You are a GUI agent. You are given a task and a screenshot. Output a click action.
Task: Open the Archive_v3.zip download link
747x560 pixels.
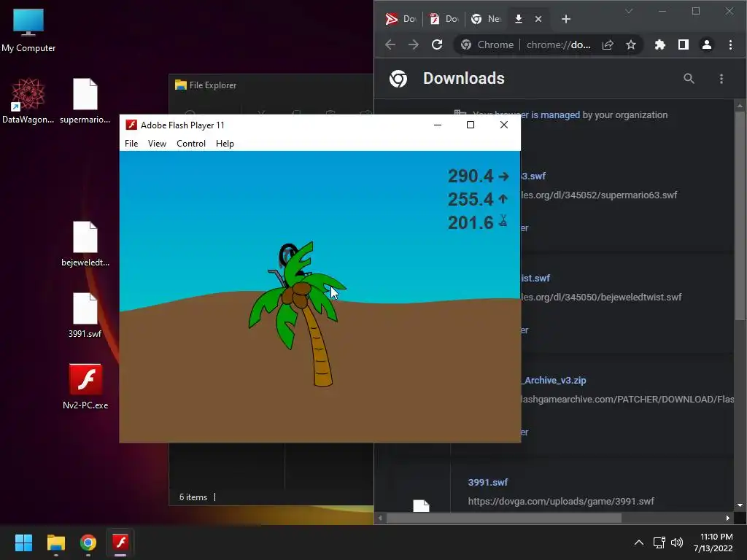pos(554,380)
